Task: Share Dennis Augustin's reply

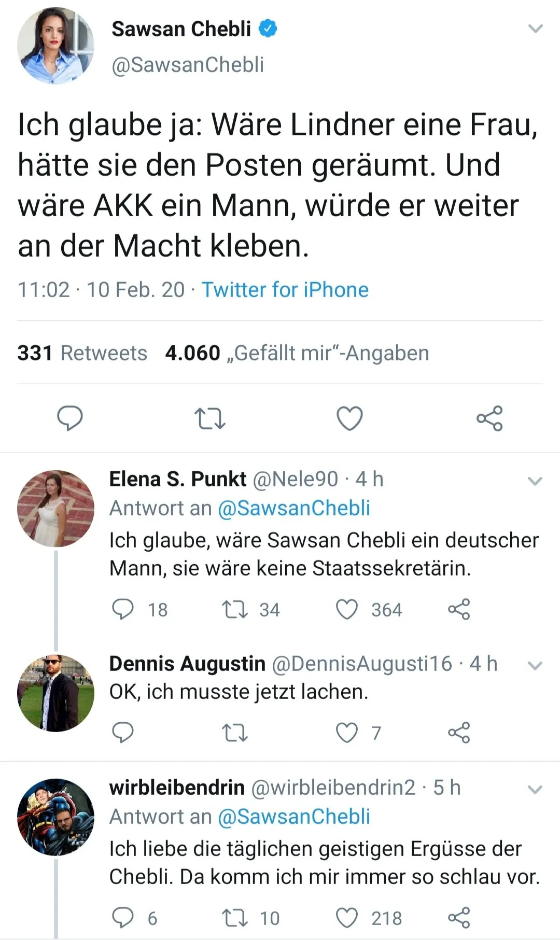Action: pos(459,733)
